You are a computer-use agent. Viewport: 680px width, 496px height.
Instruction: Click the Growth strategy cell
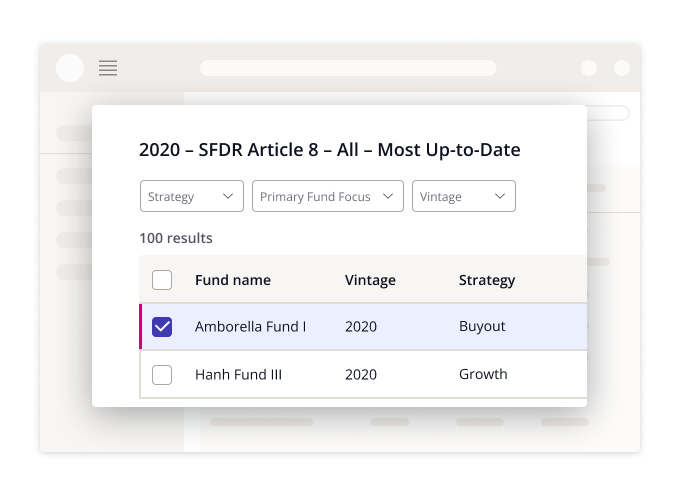(x=483, y=375)
